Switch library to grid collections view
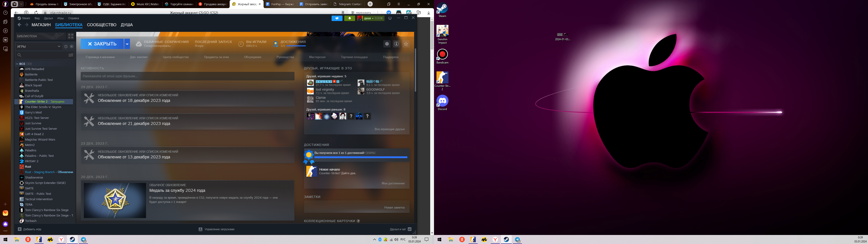Screen dimensions: 868x244 click(x=71, y=36)
